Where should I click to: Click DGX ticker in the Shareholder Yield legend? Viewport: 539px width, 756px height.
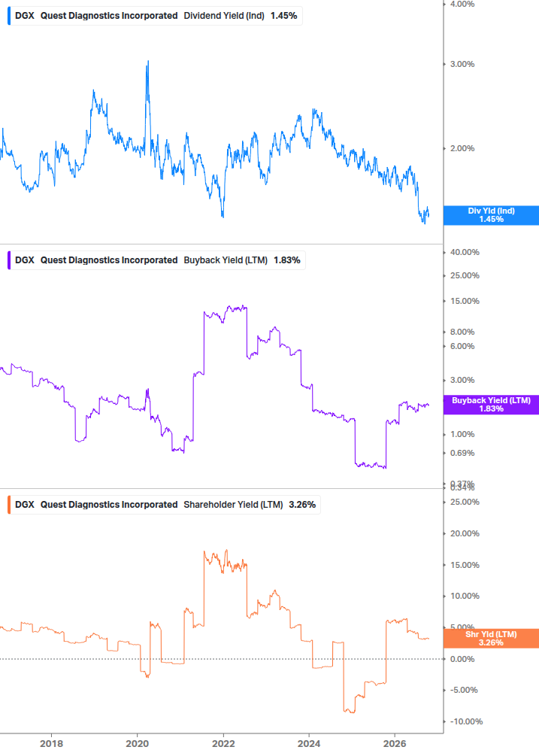click(25, 504)
